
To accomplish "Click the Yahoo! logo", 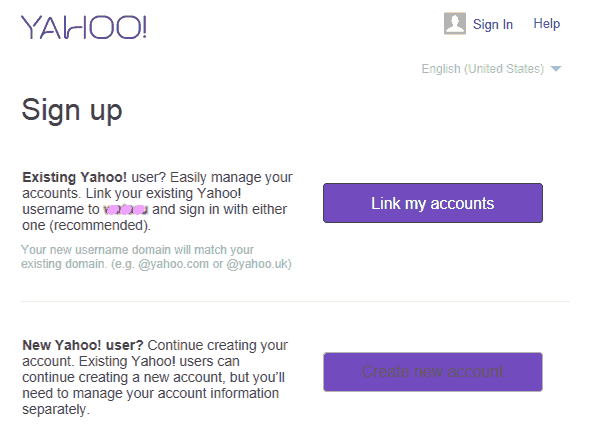I will 84,26.
